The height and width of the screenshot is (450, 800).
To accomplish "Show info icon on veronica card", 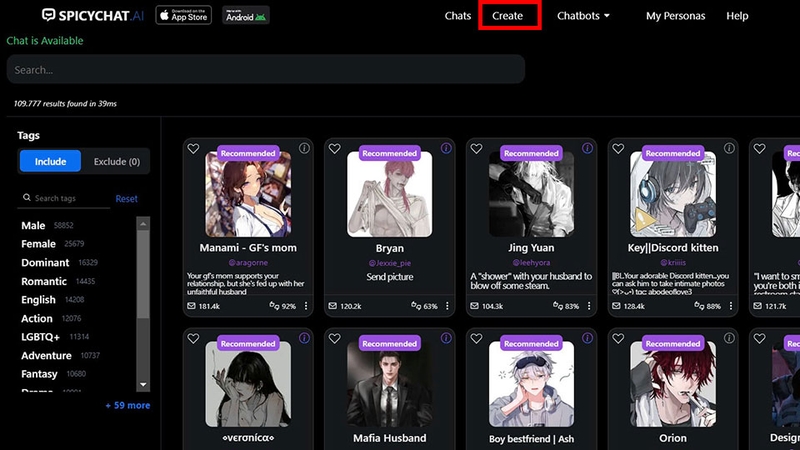I will [304, 338].
